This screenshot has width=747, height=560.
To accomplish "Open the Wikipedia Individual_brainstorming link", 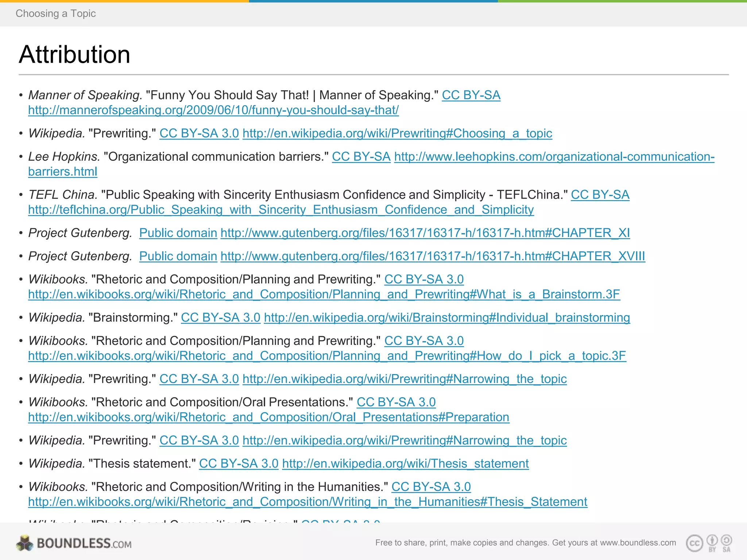I will [447, 318].
